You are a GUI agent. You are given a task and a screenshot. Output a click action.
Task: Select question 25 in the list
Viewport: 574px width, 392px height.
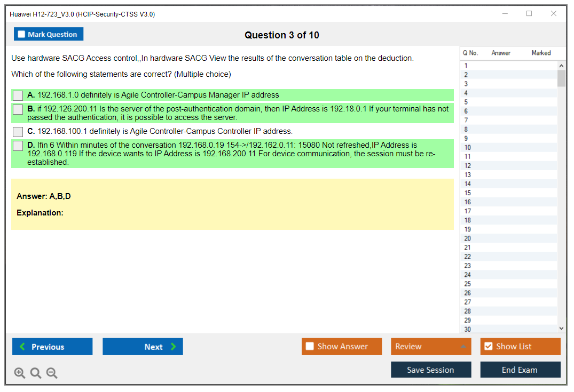coord(468,284)
